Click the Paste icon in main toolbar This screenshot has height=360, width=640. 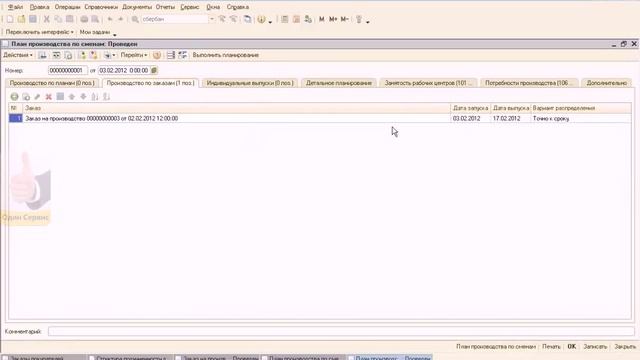(70, 19)
